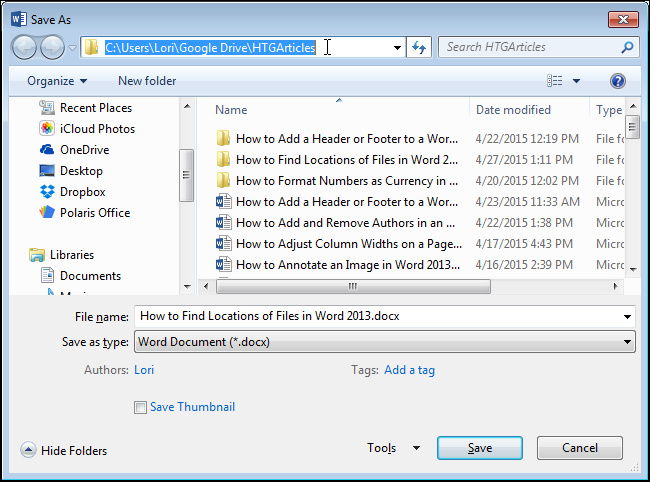
Task: Click Word icon for How to Adjust Column Widths
Action: pos(223,243)
